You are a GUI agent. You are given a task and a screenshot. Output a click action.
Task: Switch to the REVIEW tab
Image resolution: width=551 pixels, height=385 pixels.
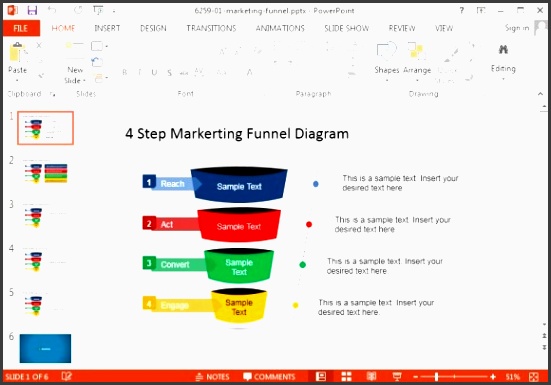point(402,28)
